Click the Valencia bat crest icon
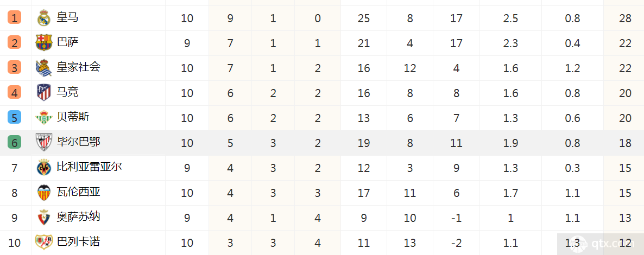This screenshot has height=255, width=644. (43, 193)
